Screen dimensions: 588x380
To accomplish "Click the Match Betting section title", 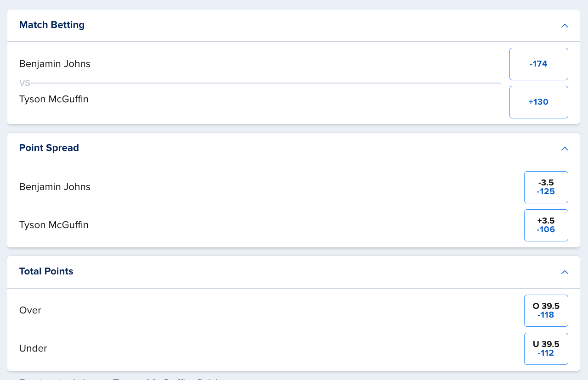I will click(52, 25).
